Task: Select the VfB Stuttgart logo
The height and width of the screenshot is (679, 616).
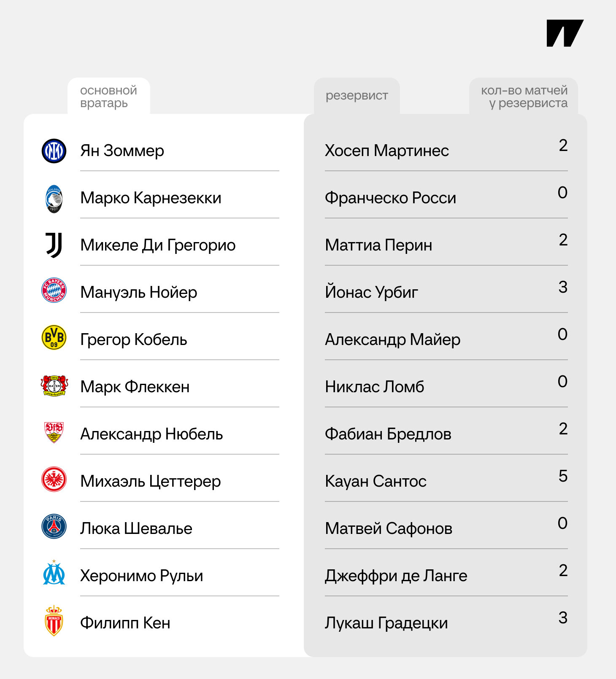Action: click(x=54, y=432)
